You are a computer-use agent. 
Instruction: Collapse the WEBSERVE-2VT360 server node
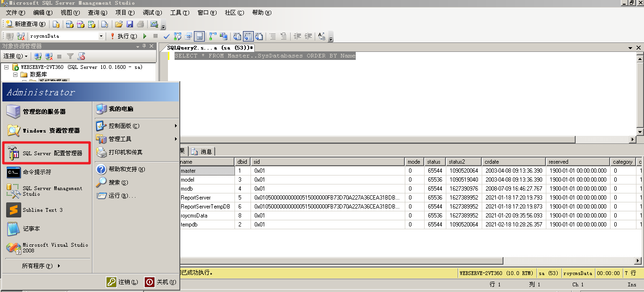[7, 67]
